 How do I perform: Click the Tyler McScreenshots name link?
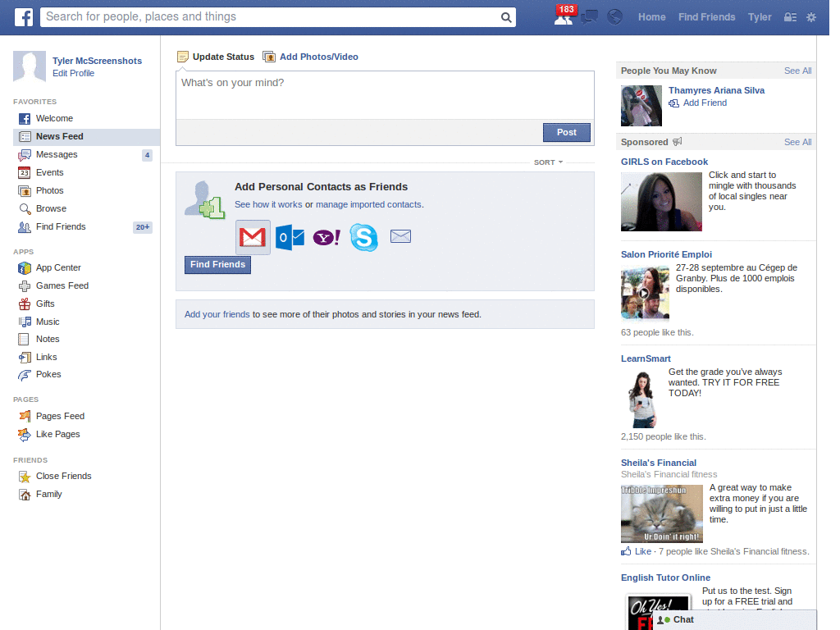pyautogui.click(x=97, y=61)
